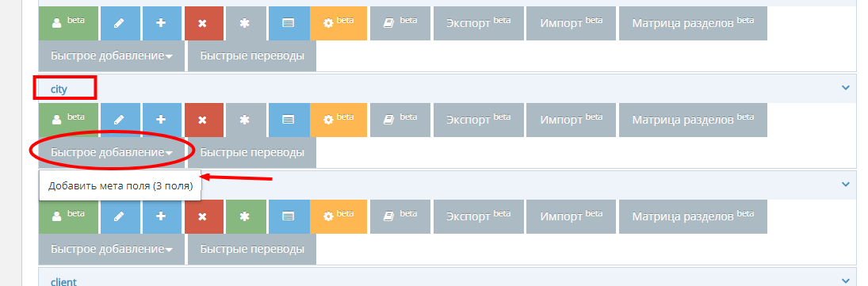The width and height of the screenshot is (868, 286).
Task: Click the green asterisk icon
Action: (246, 217)
